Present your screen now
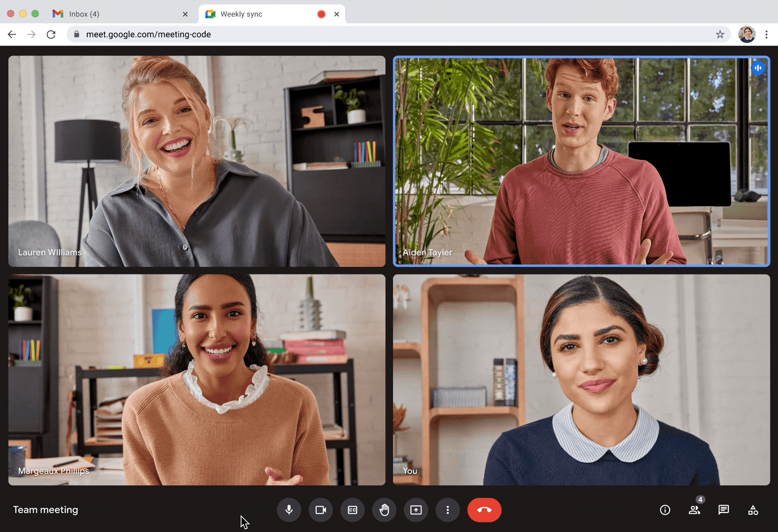The height and width of the screenshot is (532, 778). [x=416, y=509]
